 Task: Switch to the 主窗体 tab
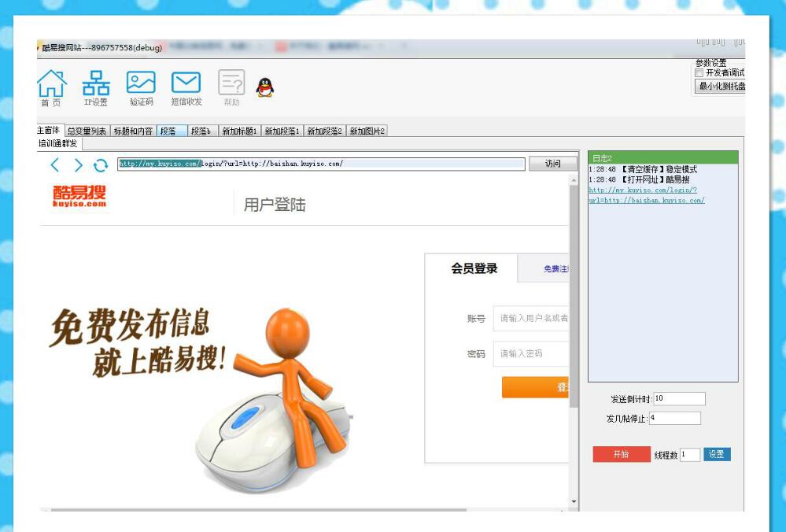pyautogui.click(x=49, y=131)
